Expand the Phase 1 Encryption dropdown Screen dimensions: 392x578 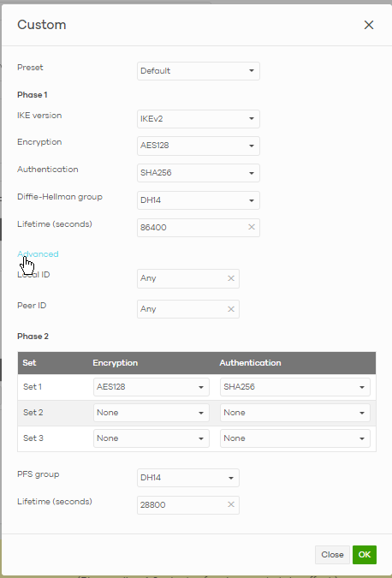(x=199, y=146)
